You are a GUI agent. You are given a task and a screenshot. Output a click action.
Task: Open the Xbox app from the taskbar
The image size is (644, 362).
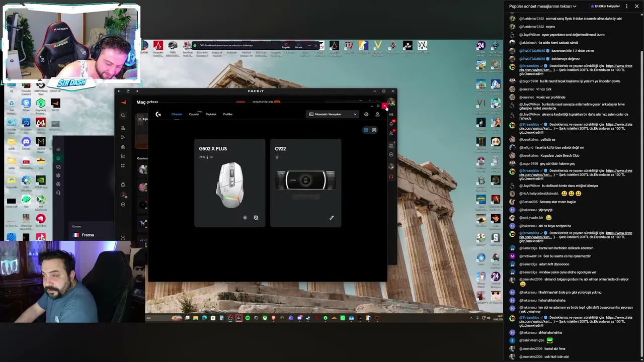click(265, 318)
